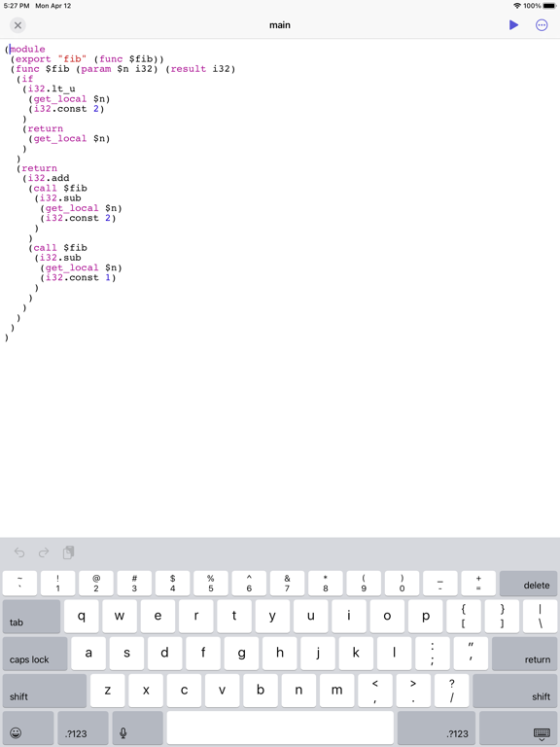Viewport: 560px width, 747px height.
Task: Click the first "return" keyword inside if
Action: (x=46, y=128)
